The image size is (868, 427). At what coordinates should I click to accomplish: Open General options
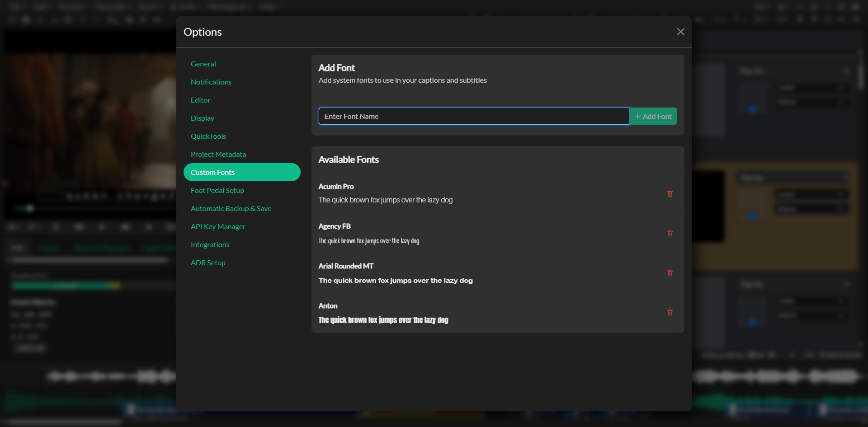pos(242,64)
